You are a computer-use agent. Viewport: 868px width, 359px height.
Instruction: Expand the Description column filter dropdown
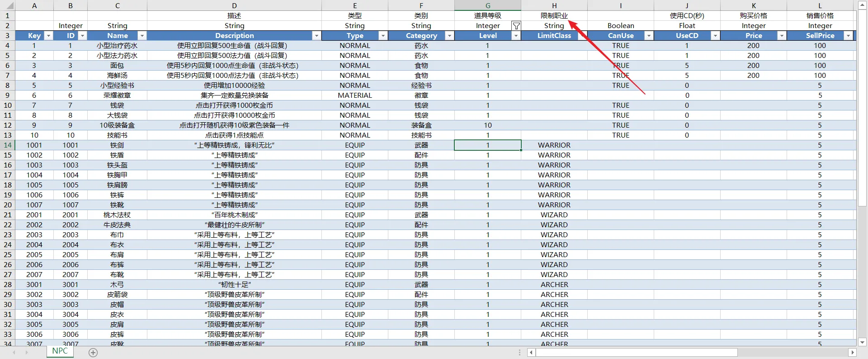pyautogui.click(x=316, y=36)
